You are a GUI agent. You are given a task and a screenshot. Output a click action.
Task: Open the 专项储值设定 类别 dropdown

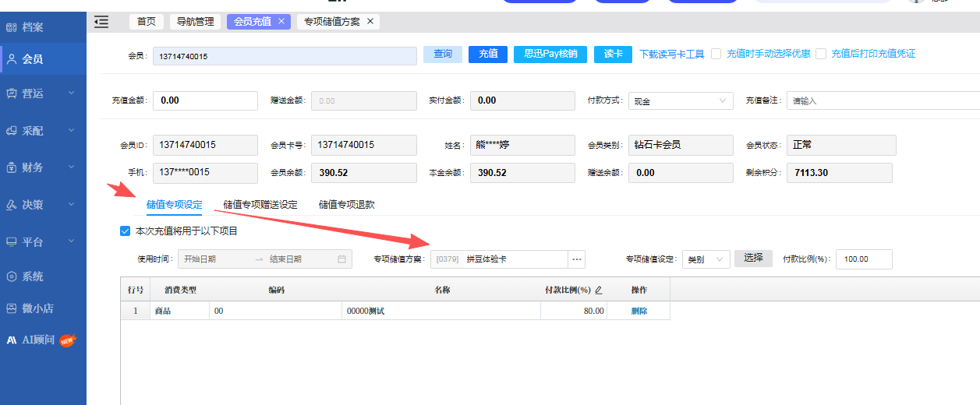[x=706, y=259]
